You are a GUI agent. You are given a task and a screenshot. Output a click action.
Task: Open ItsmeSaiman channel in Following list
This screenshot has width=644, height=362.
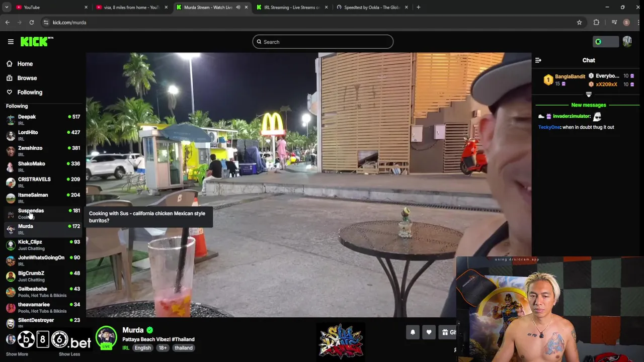[x=43, y=198]
